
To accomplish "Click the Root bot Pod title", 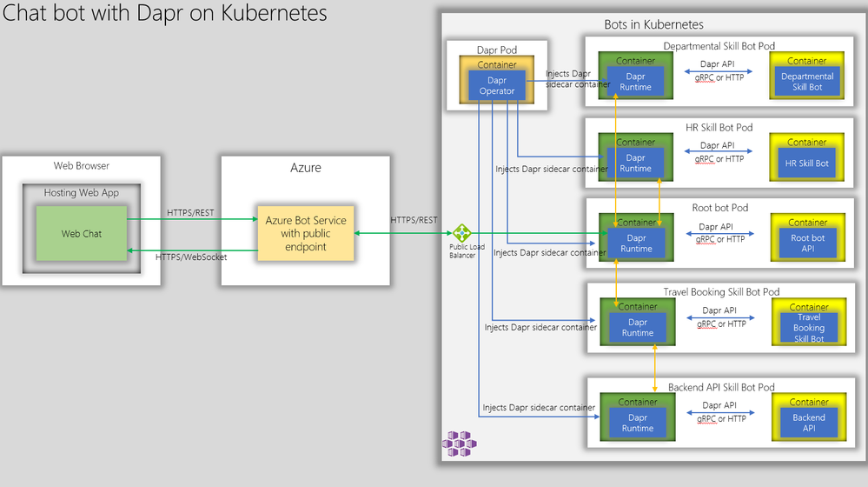I will click(x=719, y=208).
